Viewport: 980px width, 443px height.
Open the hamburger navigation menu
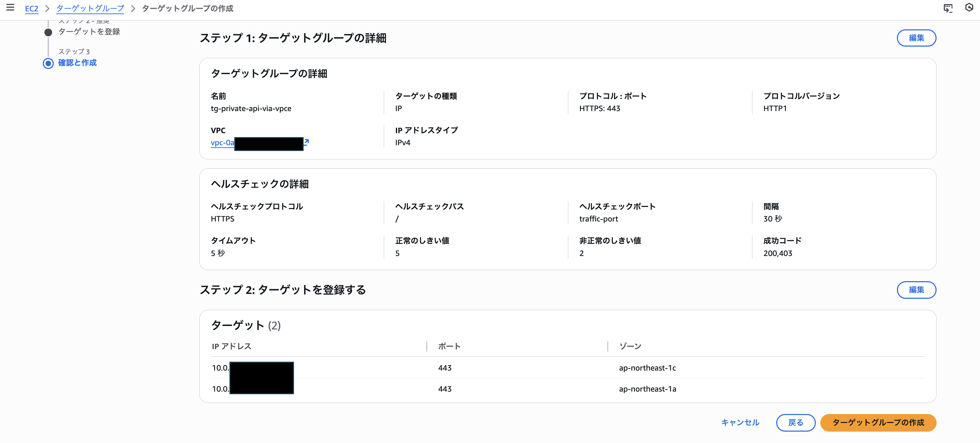[x=10, y=8]
